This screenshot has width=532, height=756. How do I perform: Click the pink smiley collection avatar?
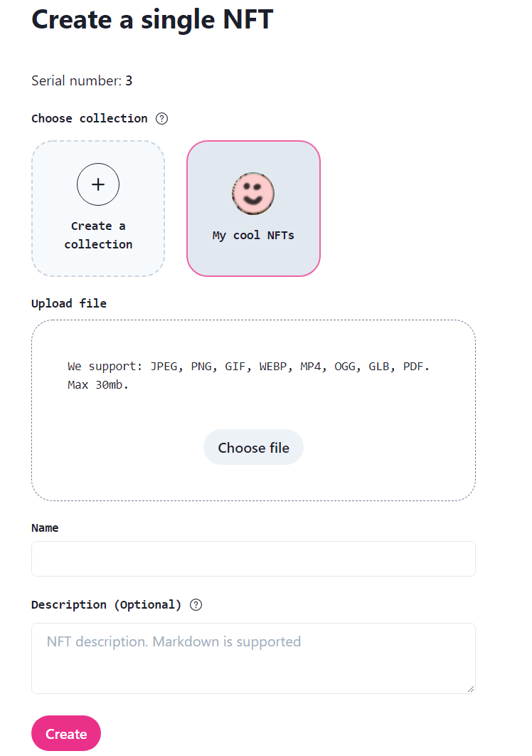[253, 194]
